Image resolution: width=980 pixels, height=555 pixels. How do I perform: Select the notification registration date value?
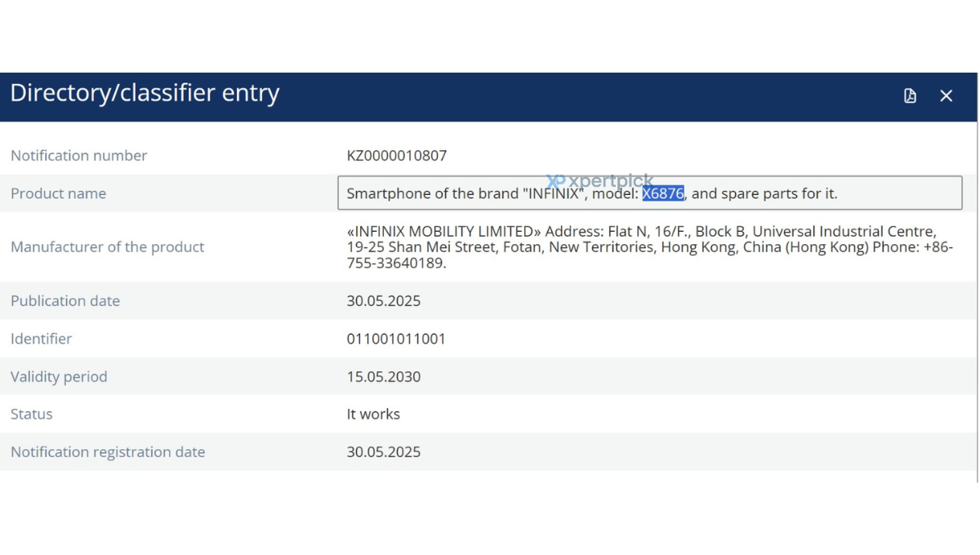point(384,451)
